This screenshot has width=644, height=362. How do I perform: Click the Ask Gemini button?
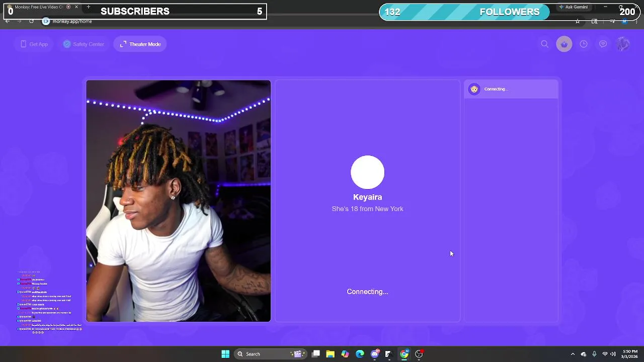click(x=573, y=7)
